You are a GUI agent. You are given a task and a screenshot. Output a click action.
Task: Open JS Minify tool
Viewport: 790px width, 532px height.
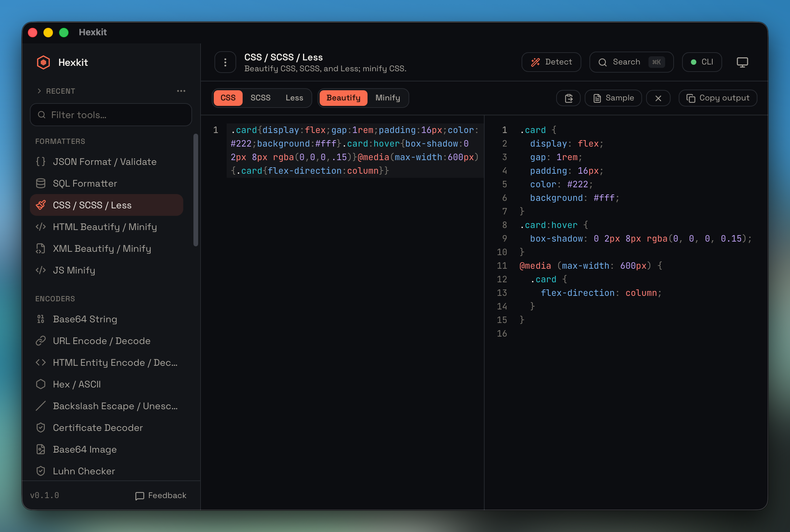pos(107,270)
